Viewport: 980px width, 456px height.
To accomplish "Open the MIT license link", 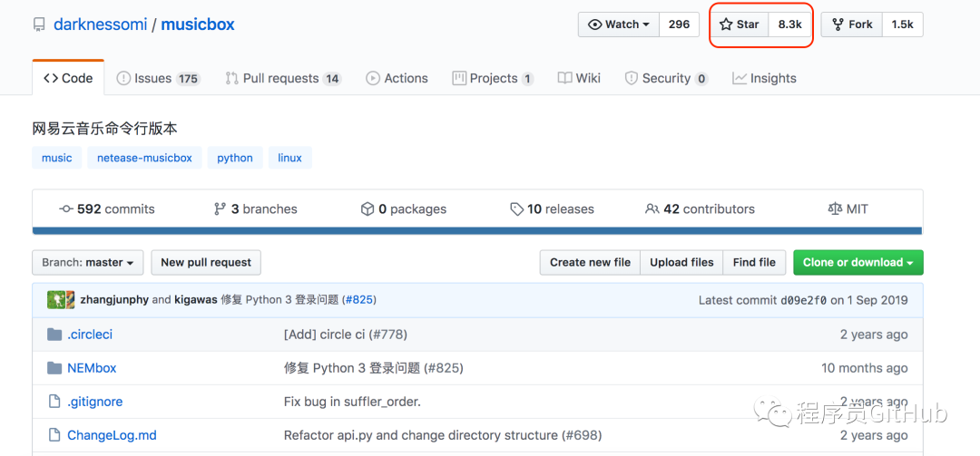I will click(x=848, y=209).
